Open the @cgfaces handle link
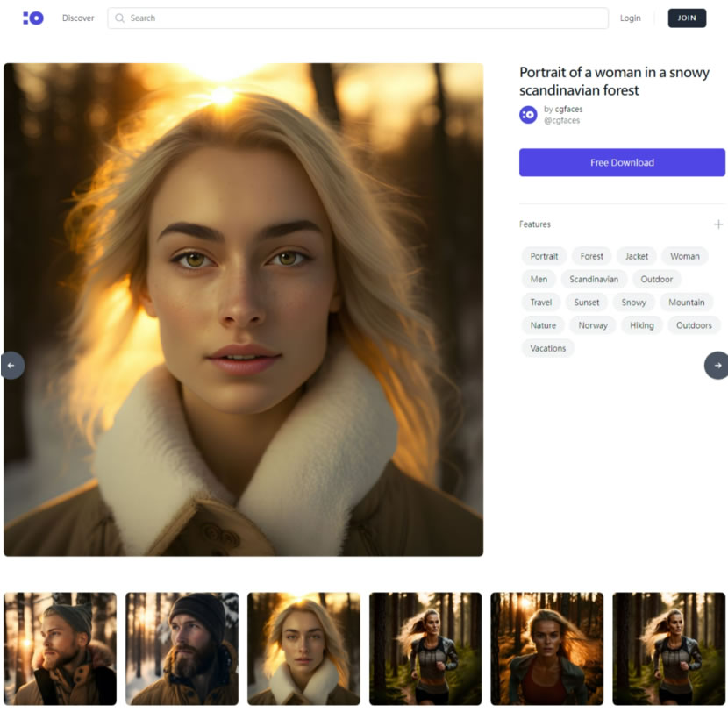The image size is (728, 712). pos(561,120)
